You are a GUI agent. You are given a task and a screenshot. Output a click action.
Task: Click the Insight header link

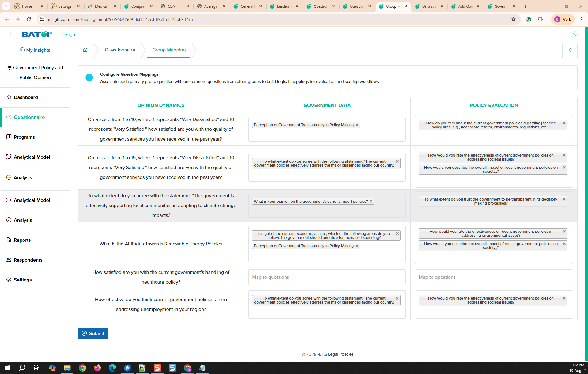[70, 35]
